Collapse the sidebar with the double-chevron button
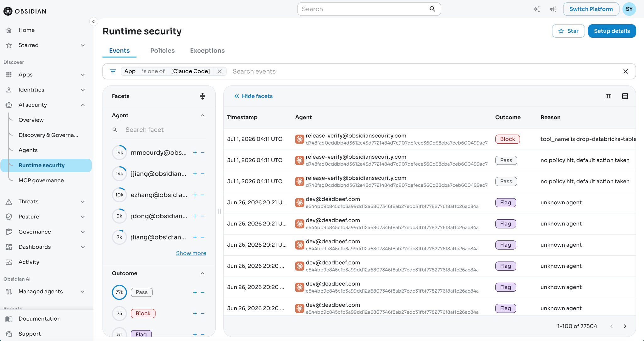 click(94, 21)
